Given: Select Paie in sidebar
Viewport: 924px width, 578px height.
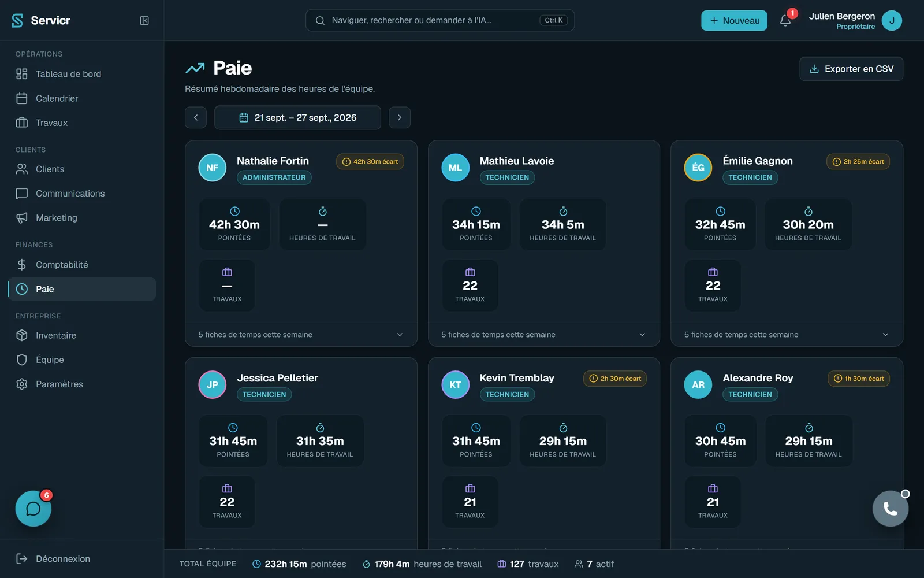Looking at the screenshot, I should 82,289.
